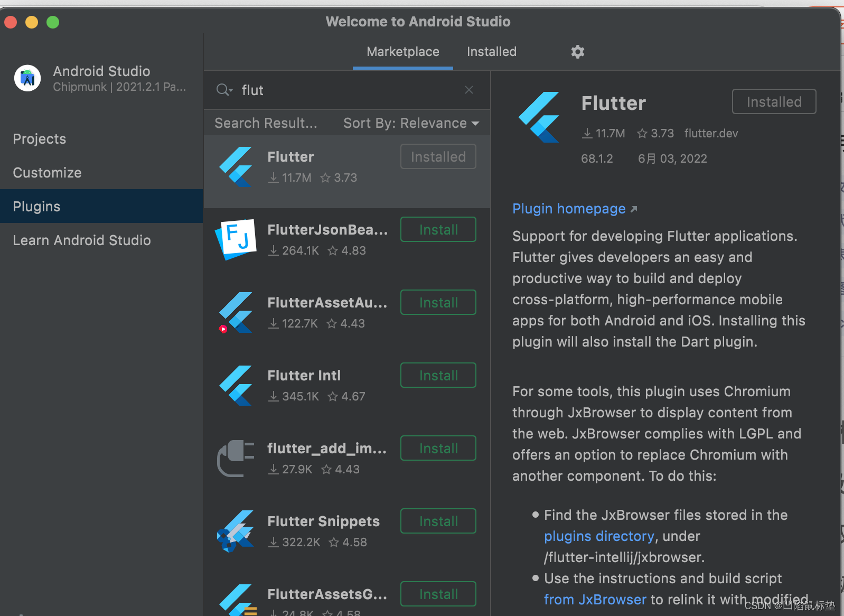Click the release date 6月 03, 2022
Screen dimensions: 844x616
coord(672,159)
